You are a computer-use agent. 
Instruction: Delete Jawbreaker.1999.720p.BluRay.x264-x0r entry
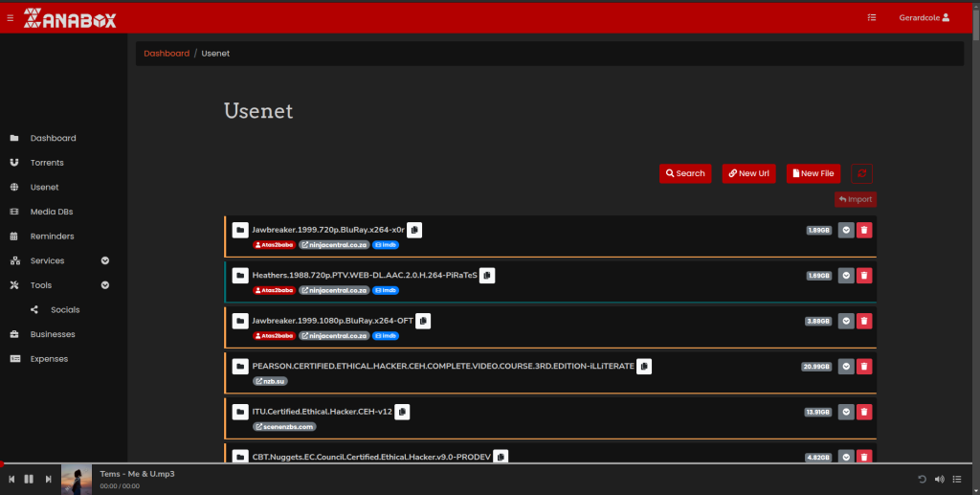(x=864, y=230)
